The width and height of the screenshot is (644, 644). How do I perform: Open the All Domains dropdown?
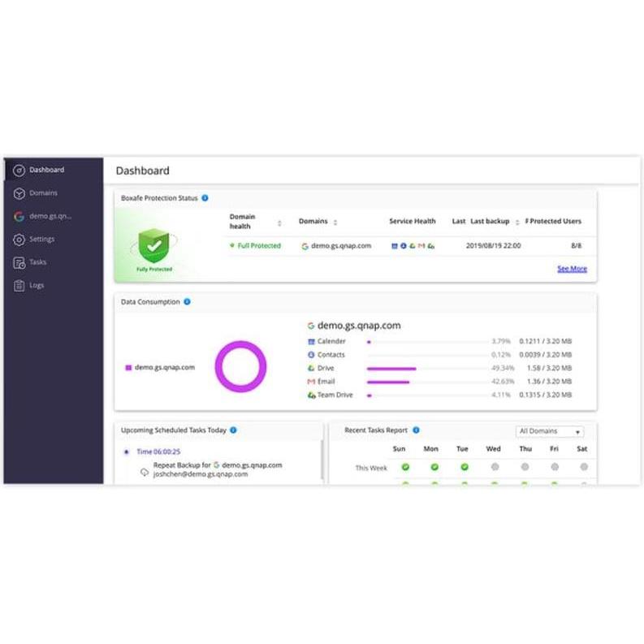pos(550,431)
